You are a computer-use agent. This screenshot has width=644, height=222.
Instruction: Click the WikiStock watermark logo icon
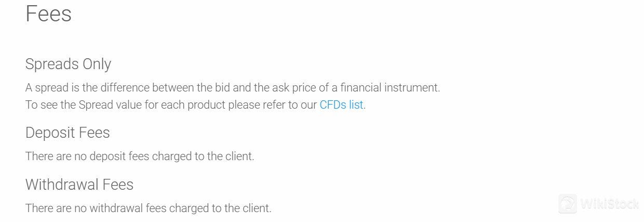pos(568,203)
